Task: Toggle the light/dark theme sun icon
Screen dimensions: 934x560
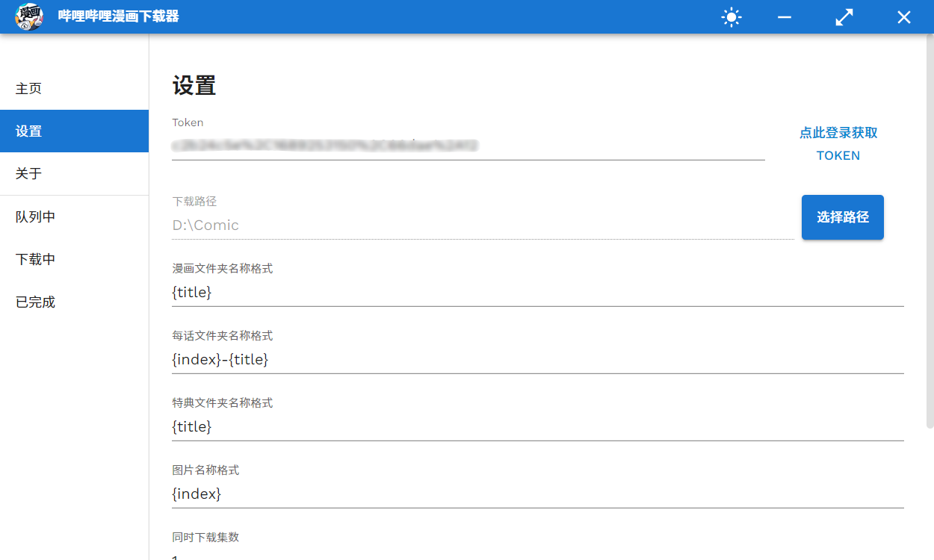Action: pos(732,17)
